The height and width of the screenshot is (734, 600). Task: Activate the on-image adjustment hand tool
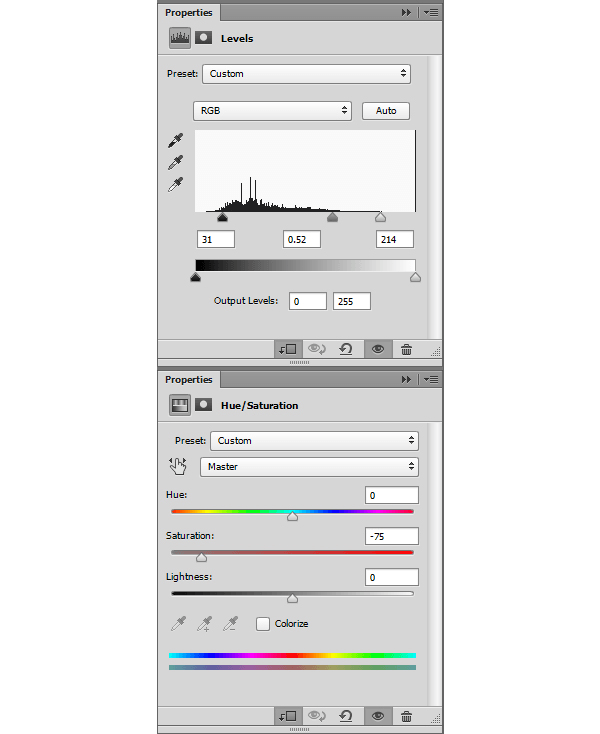pyautogui.click(x=178, y=466)
